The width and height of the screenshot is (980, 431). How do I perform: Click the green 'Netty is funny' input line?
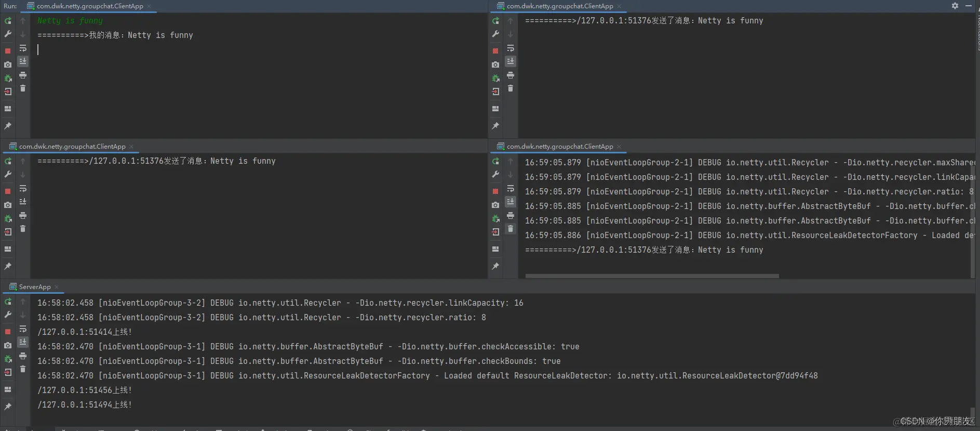click(x=70, y=21)
